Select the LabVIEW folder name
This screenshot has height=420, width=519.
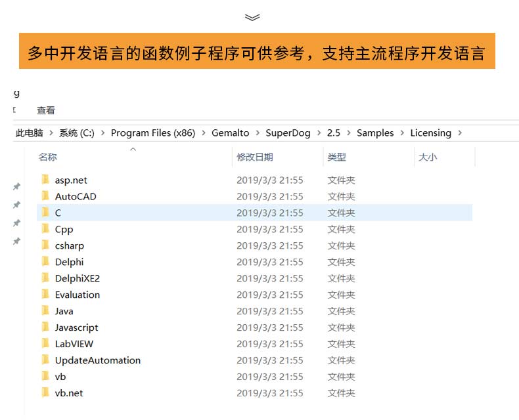[x=74, y=344]
